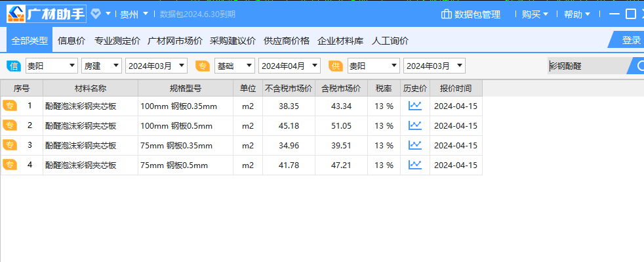This screenshot has width=644, height=262.
Task: Click the 不含税市场价 column header
Action: click(289, 89)
